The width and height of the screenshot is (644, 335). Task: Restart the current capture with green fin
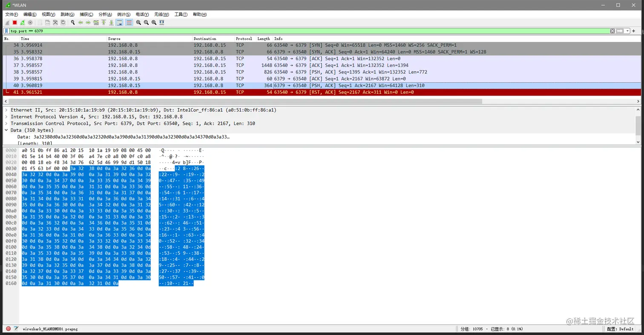pos(22,23)
